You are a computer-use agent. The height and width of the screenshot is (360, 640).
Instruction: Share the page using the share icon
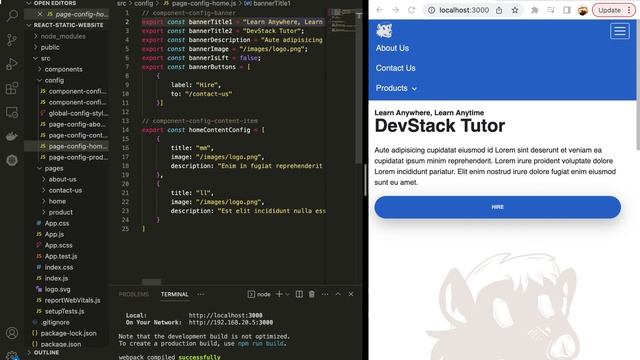(x=499, y=10)
